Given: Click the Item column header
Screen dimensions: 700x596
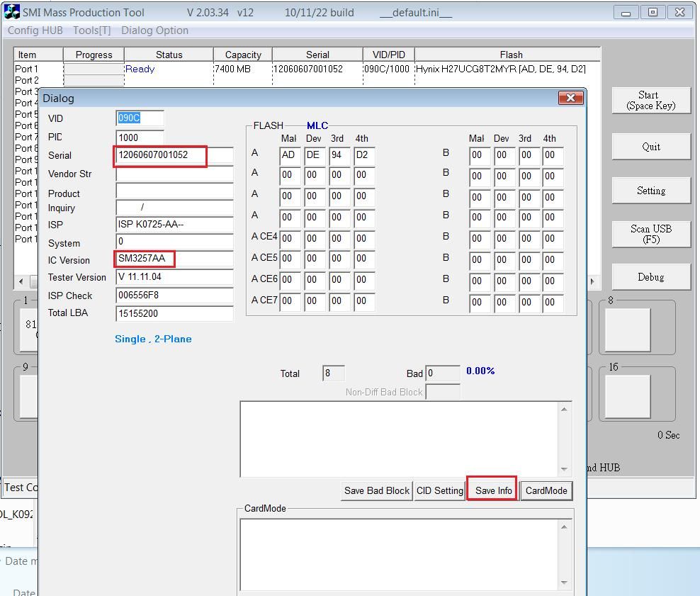Looking at the screenshot, I should point(38,55).
